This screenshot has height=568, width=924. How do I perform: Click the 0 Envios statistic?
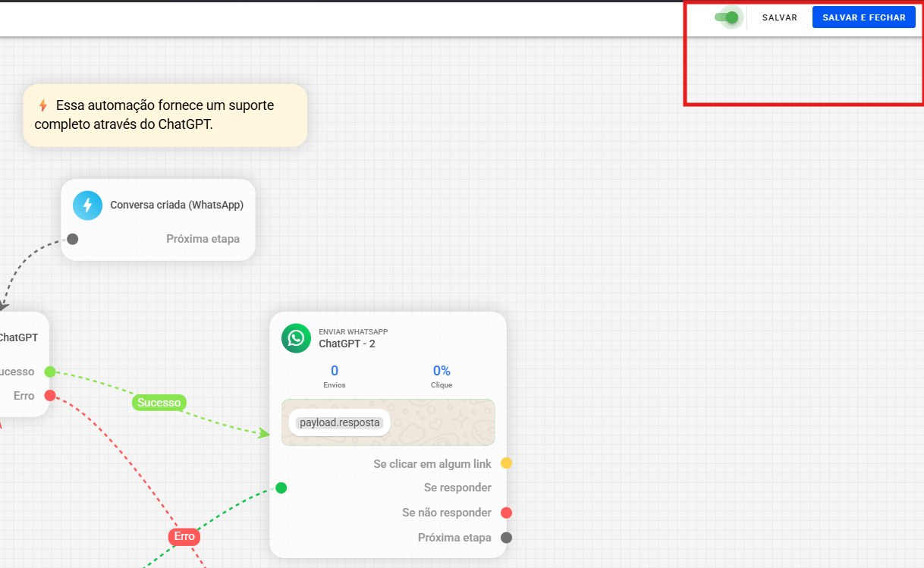click(335, 375)
